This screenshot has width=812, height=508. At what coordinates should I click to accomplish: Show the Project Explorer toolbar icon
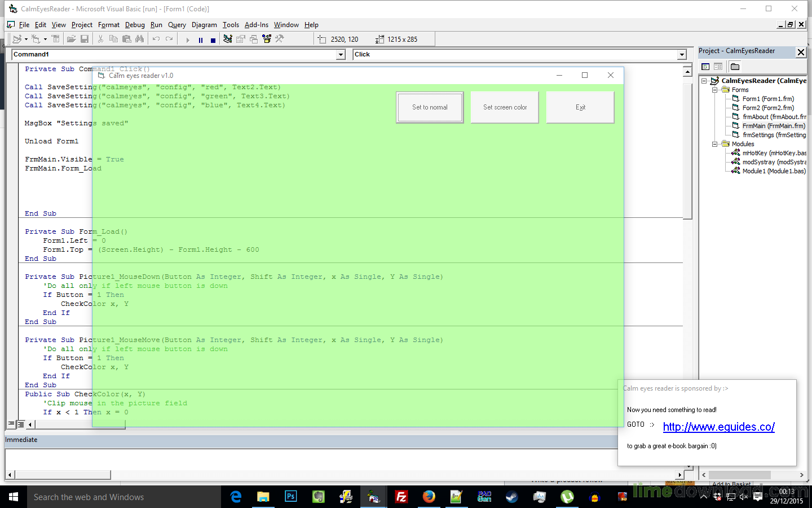pyautogui.click(x=228, y=38)
